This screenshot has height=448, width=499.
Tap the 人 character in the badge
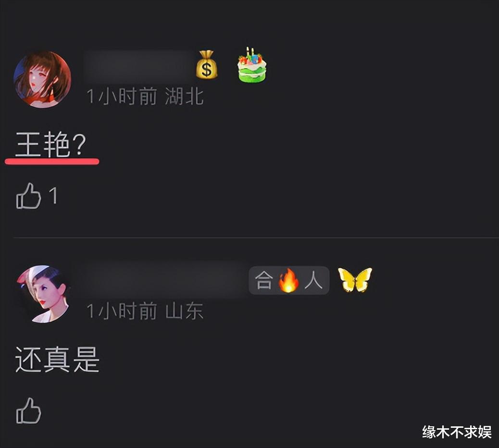click(313, 280)
